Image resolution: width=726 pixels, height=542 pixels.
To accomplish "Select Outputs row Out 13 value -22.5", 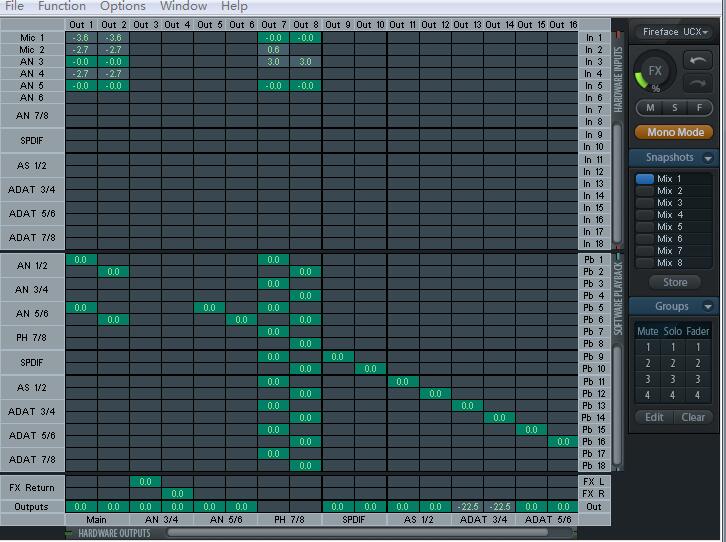I will [467, 507].
